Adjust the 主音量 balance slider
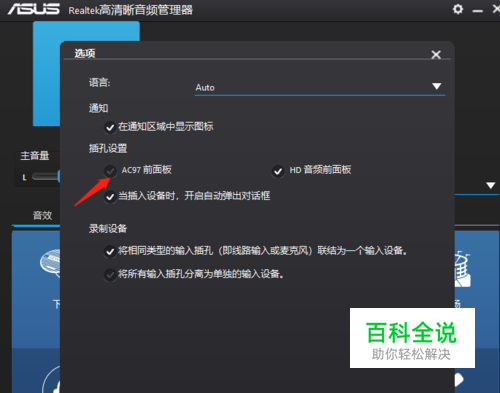The image size is (500, 393). (46, 177)
